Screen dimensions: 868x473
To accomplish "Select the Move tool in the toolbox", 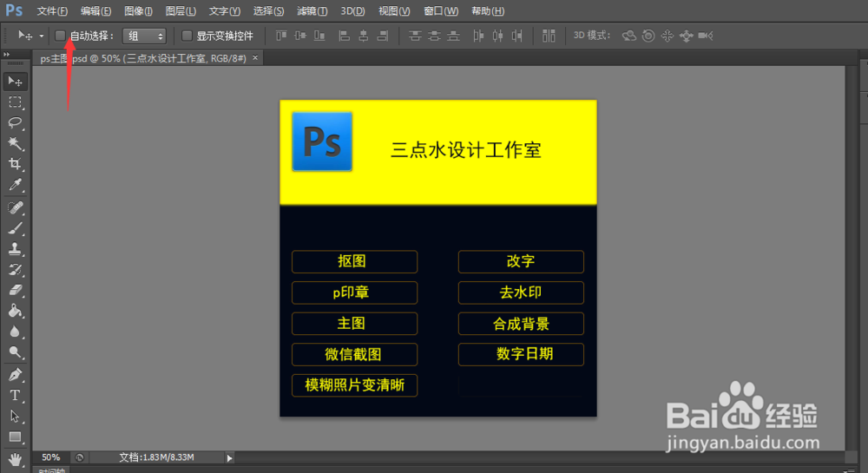I will coord(15,82).
